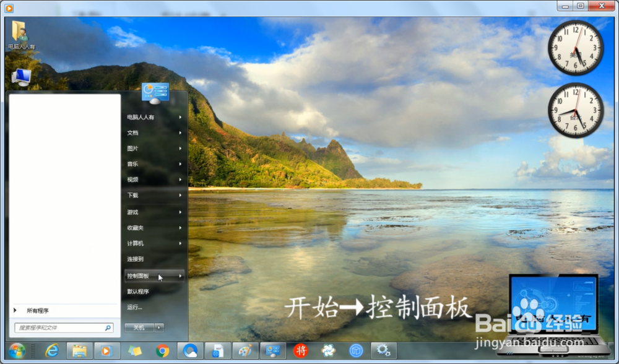This screenshot has width=619, height=364.
Task: Open Control Panel icon on taskbar
Action: click(273, 350)
